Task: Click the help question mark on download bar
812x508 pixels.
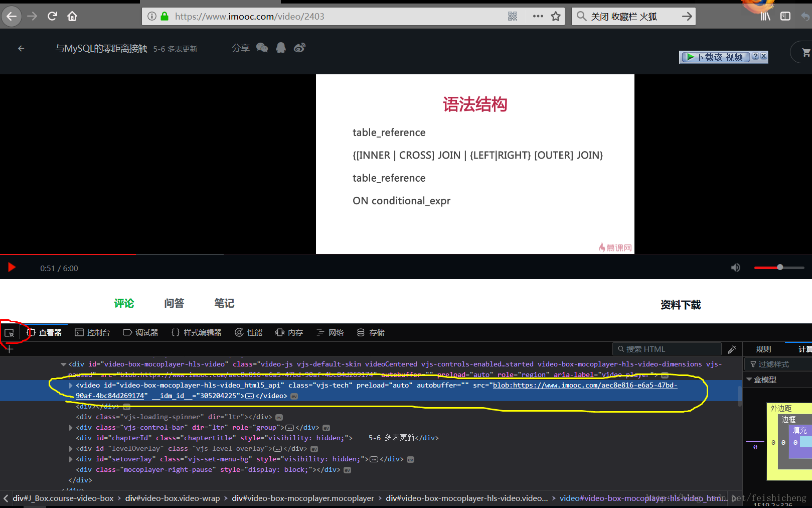Action: click(x=755, y=57)
